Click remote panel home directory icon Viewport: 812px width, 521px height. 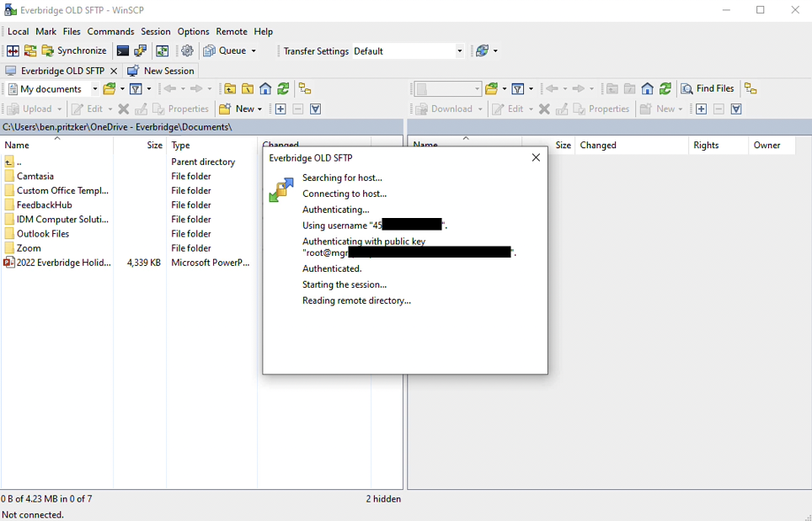tap(648, 89)
